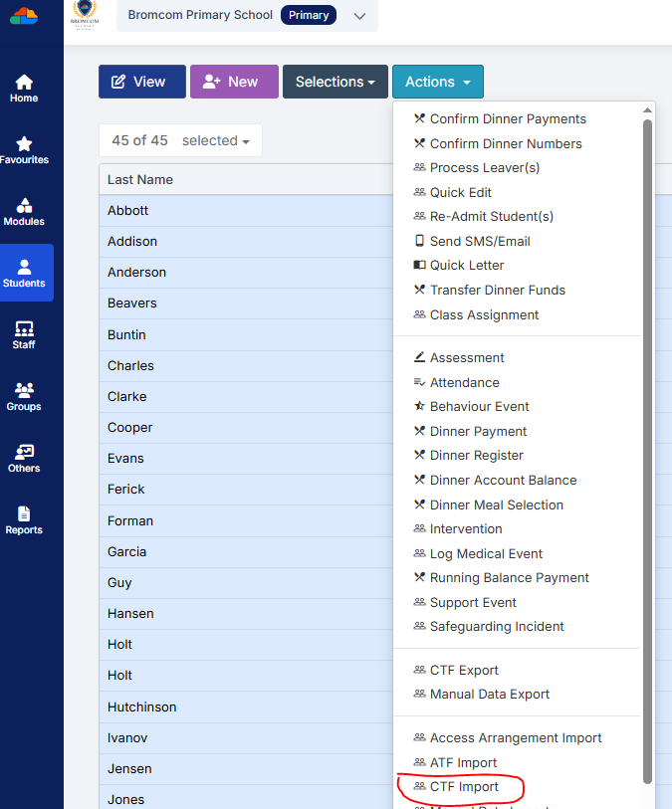Image resolution: width=672 pixels, height=809 pixels.
Task: Click the View button
Action: (141, 82)
